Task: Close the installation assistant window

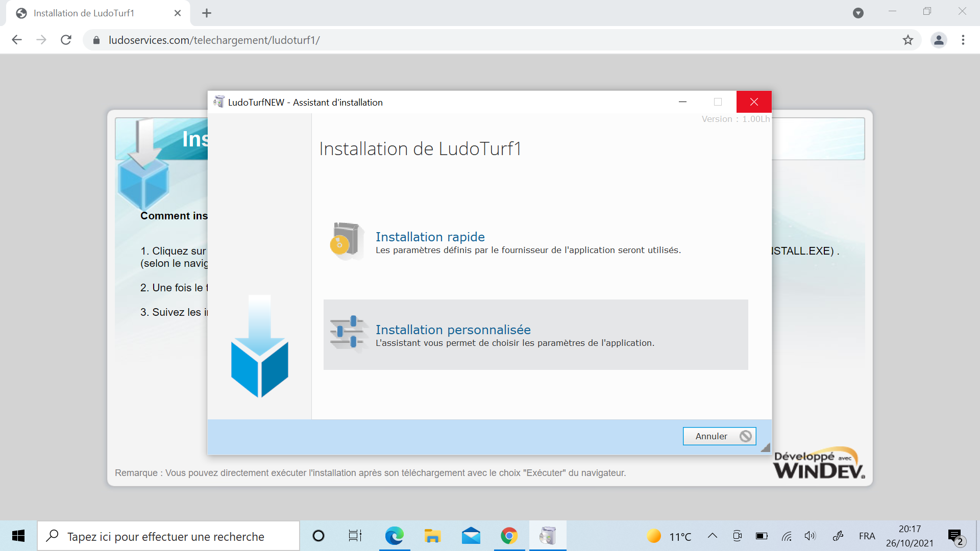Action: tap(754, 102)
